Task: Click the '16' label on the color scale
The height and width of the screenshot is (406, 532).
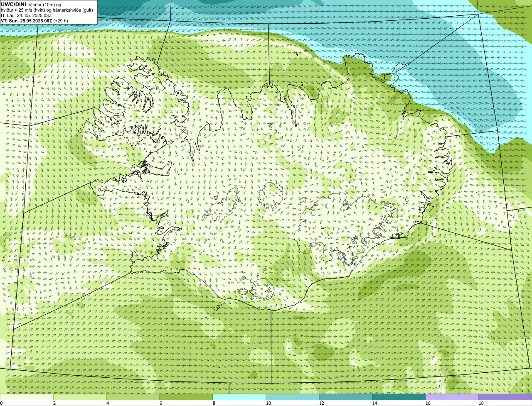Action: tap(428, 403)
